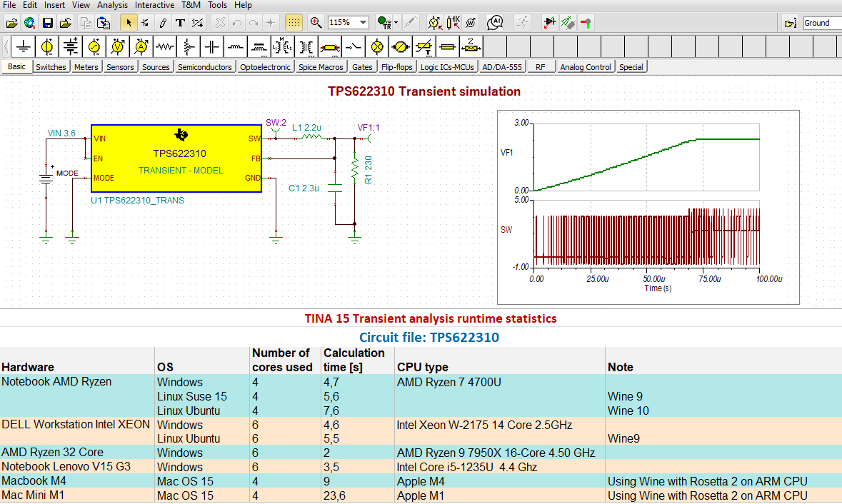This screenshot has width=842, height=504.
Task: Switch to the Spice Macros tab
Action: (x=321, y=67)
